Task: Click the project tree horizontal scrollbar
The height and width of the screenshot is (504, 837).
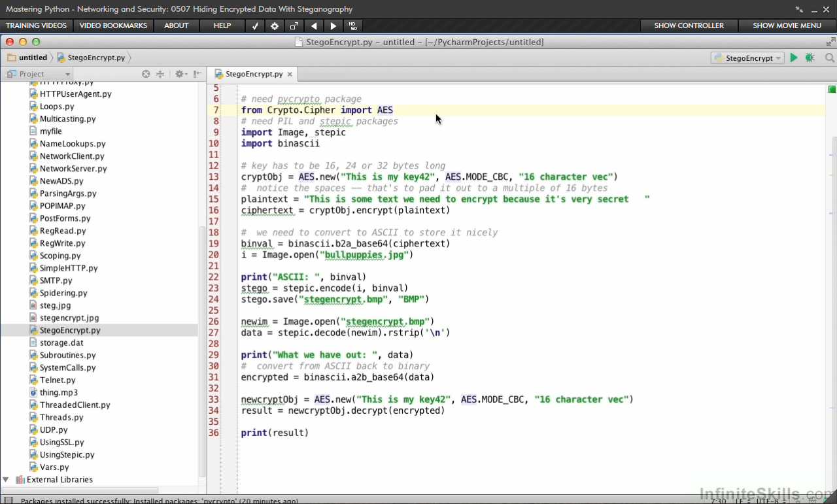Action: pyautogui.click(x=80, y=490)
